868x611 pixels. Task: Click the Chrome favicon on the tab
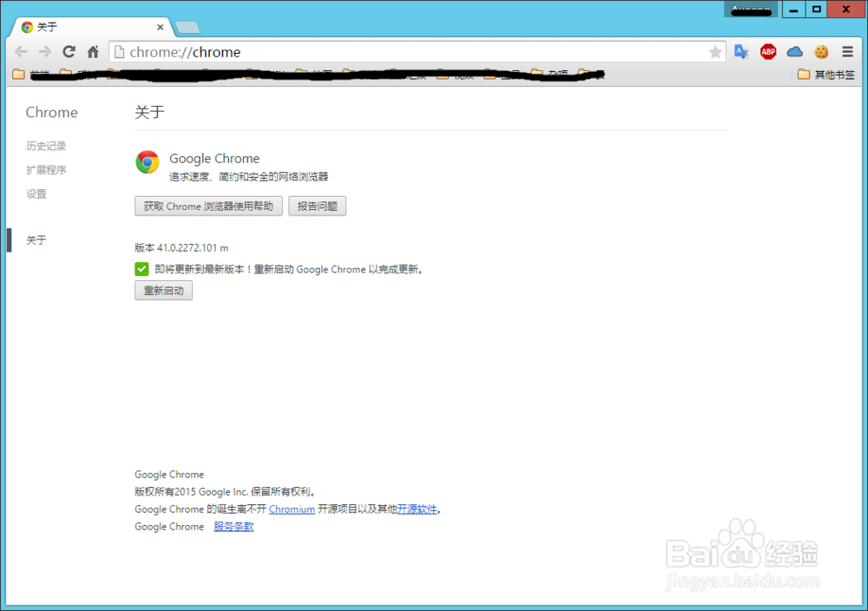[x=27, y=27]
